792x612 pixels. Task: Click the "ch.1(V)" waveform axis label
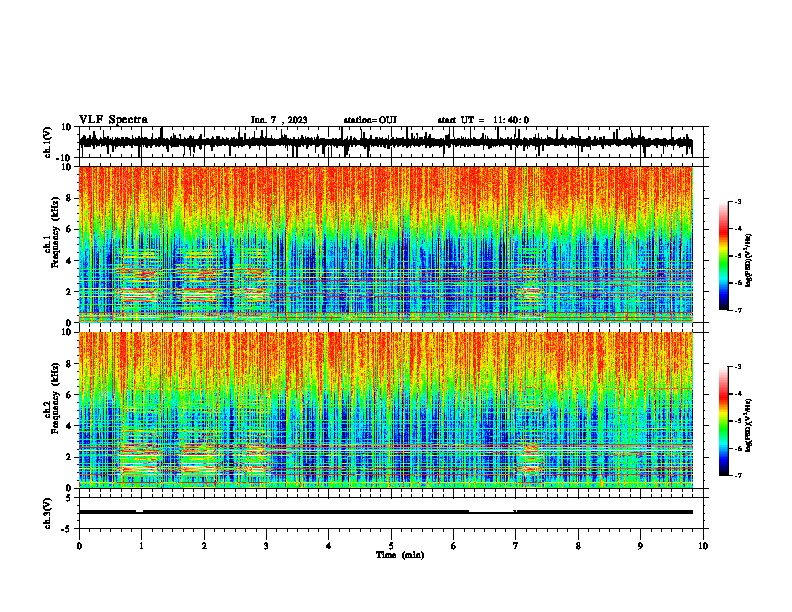click(48, 142)
